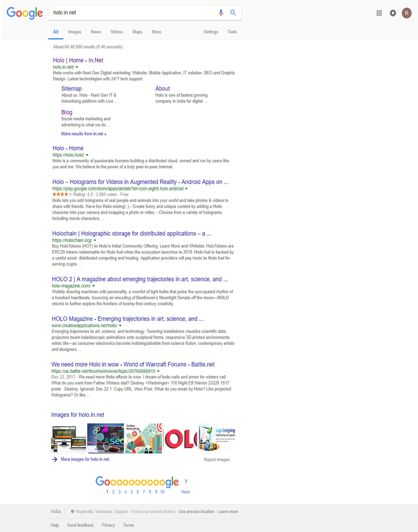The width and height of the screenshot is (418, 532).
Task: Open the HOLO 2 magazine result
Action: [140, 279]
